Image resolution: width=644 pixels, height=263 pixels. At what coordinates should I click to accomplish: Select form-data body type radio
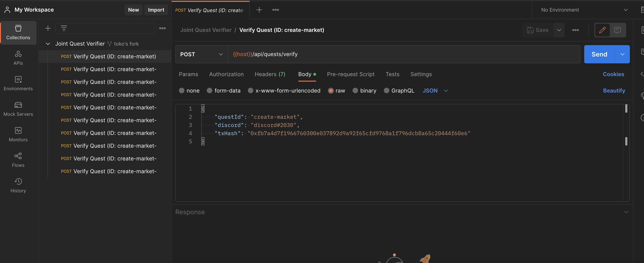click(209, 91)
